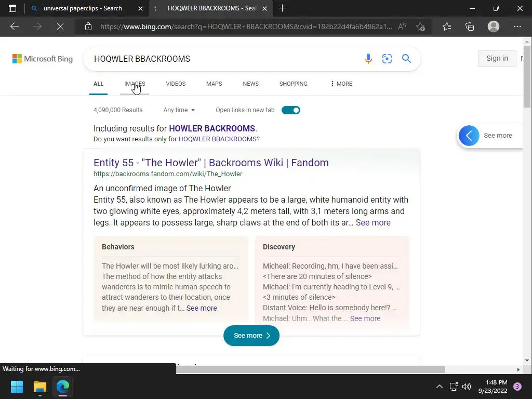
Task: Open the Behaviors section heading
Action: (118, 247)
